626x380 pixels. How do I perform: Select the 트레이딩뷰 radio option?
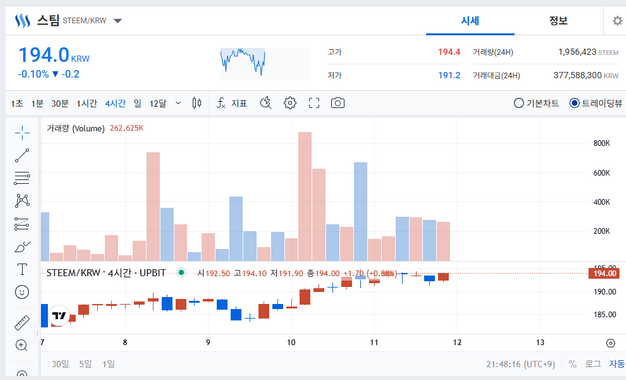[x=596, y=103]
